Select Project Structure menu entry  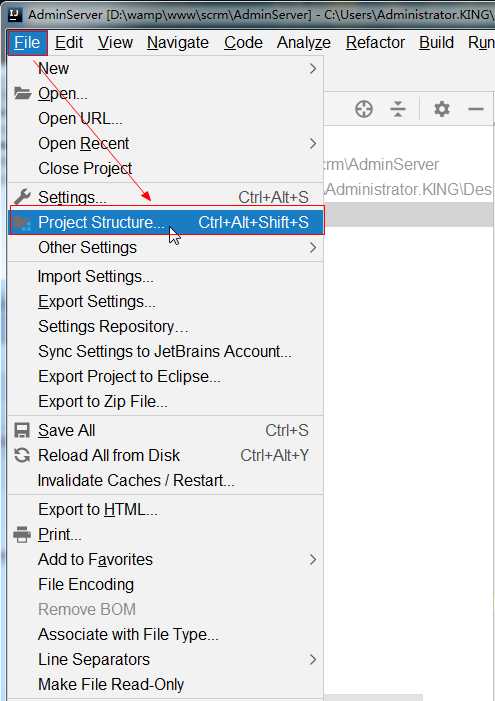(166, 222)
